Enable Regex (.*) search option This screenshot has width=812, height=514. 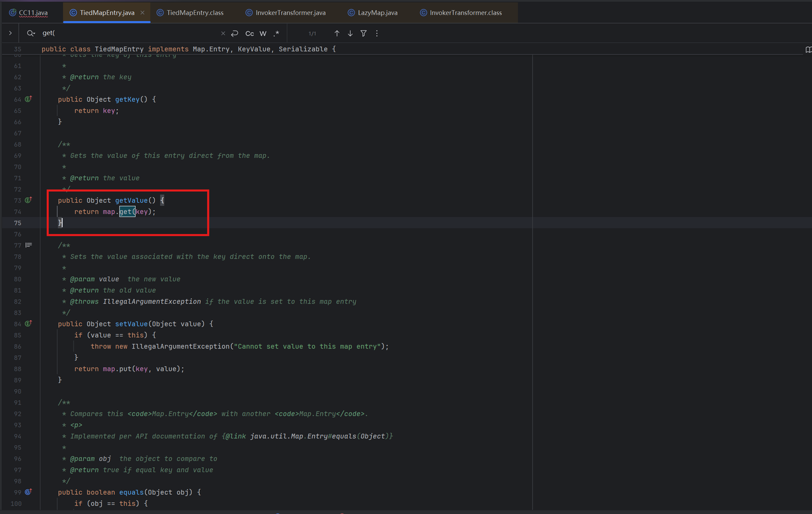[x=276, y=34]
